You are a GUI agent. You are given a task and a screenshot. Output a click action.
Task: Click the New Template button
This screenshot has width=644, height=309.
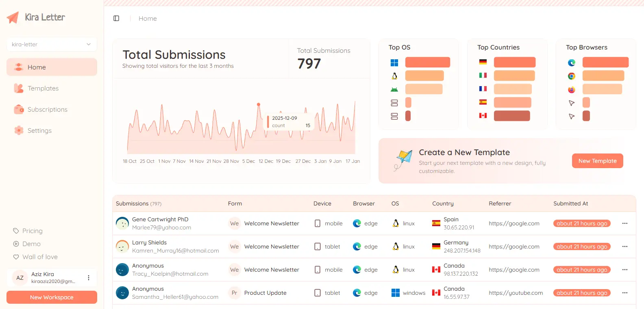(x=597, y=161)
